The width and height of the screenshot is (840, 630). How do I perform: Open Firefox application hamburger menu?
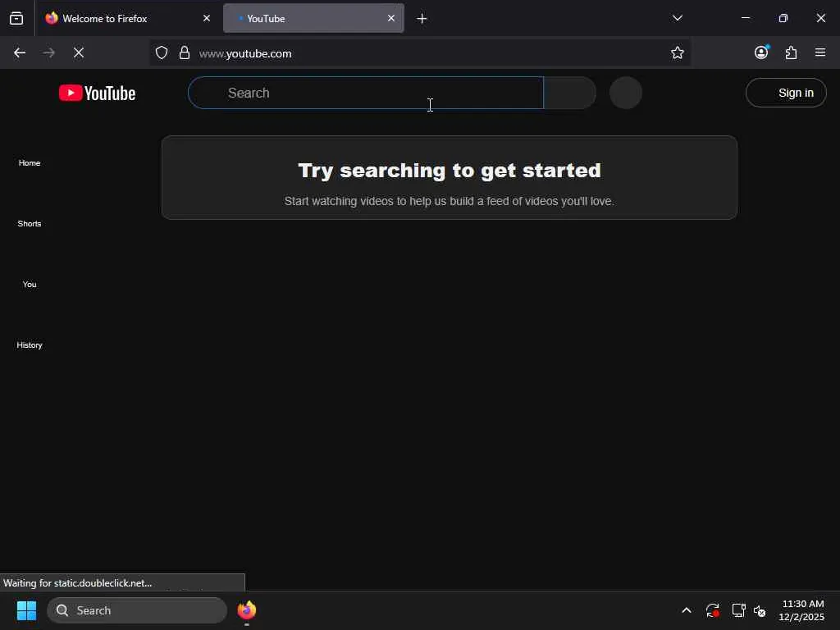tap(820, 52)
